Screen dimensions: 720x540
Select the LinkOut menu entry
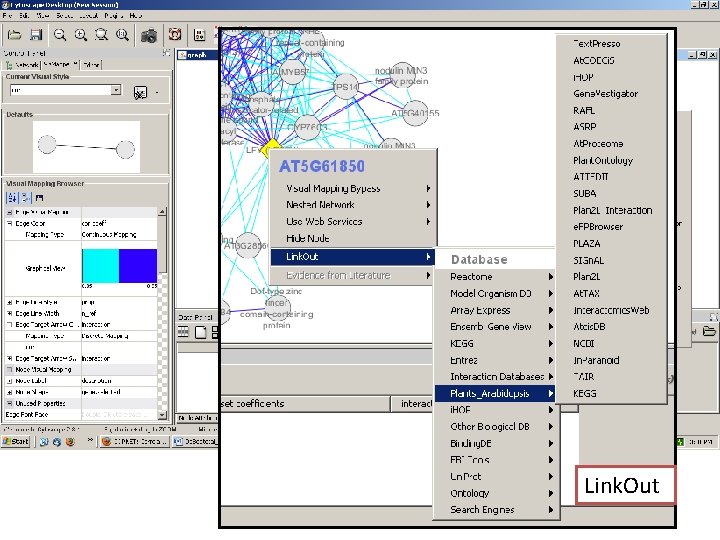point(353,257)
